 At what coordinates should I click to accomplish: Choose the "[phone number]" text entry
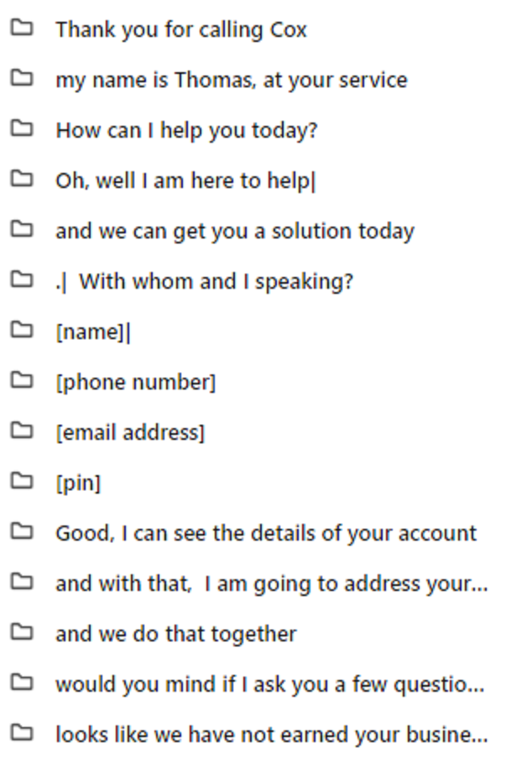[135, 383]
